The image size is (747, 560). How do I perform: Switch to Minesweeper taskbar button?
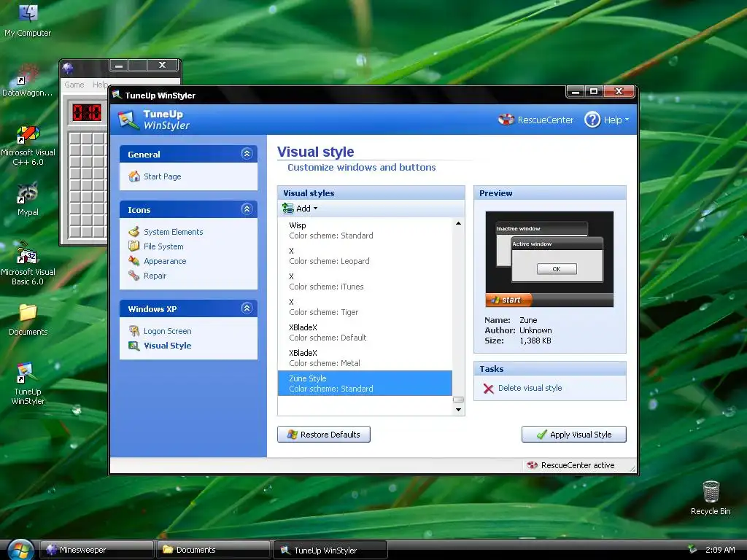point(97,550)
